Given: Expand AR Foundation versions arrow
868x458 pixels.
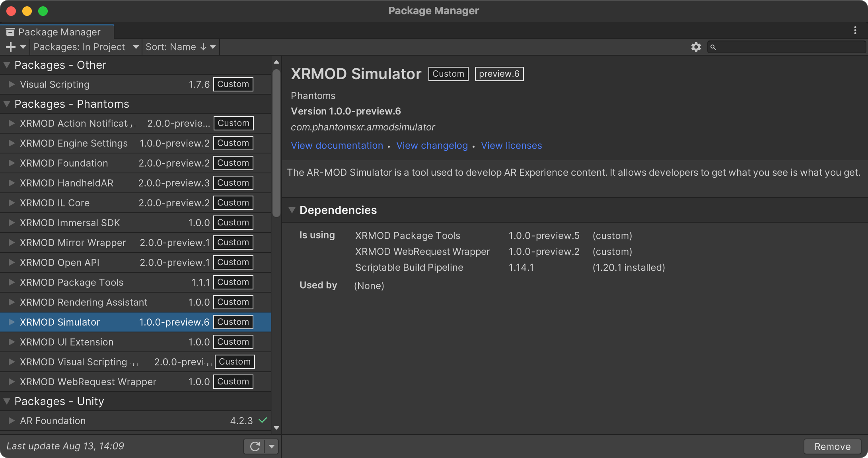Looking at the screenshot, I should [x=12, y=421].
